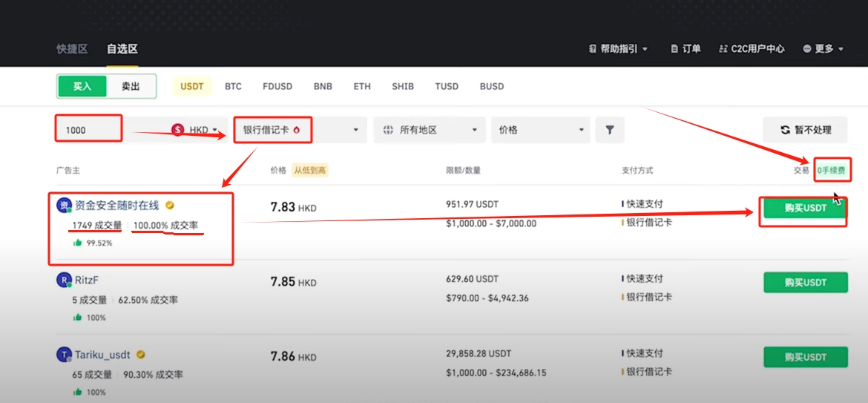Click 快速支付 in the RitzF row
The image size is (868, 403).
click(645, 278)
